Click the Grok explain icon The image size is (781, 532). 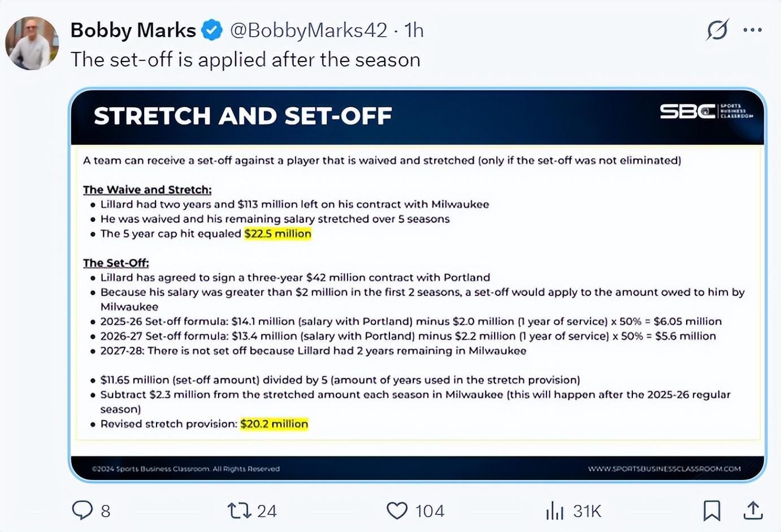[x=717, y=30]
